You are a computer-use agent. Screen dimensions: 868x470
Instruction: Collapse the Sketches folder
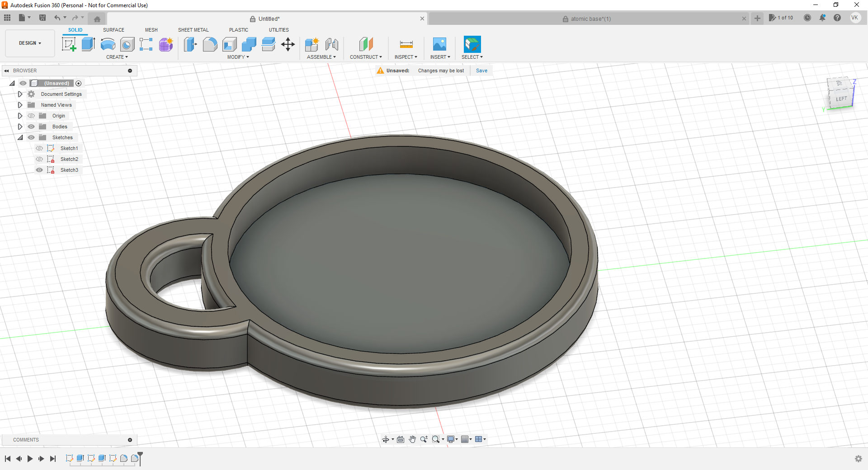coord(20,137)
